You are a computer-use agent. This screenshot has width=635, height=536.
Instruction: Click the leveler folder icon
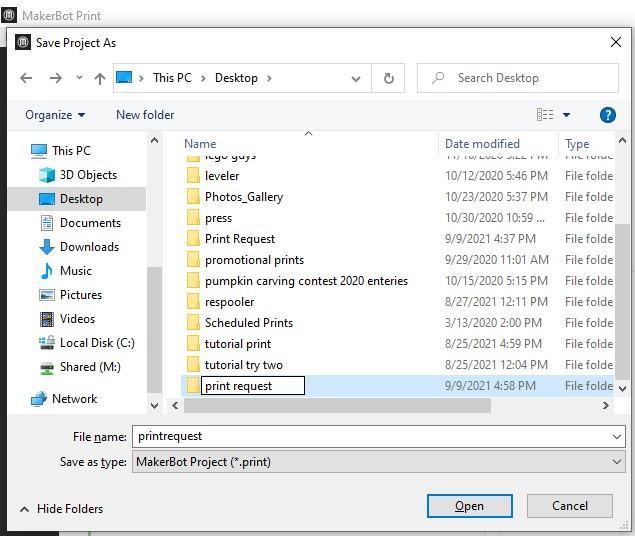coord(193,176)
